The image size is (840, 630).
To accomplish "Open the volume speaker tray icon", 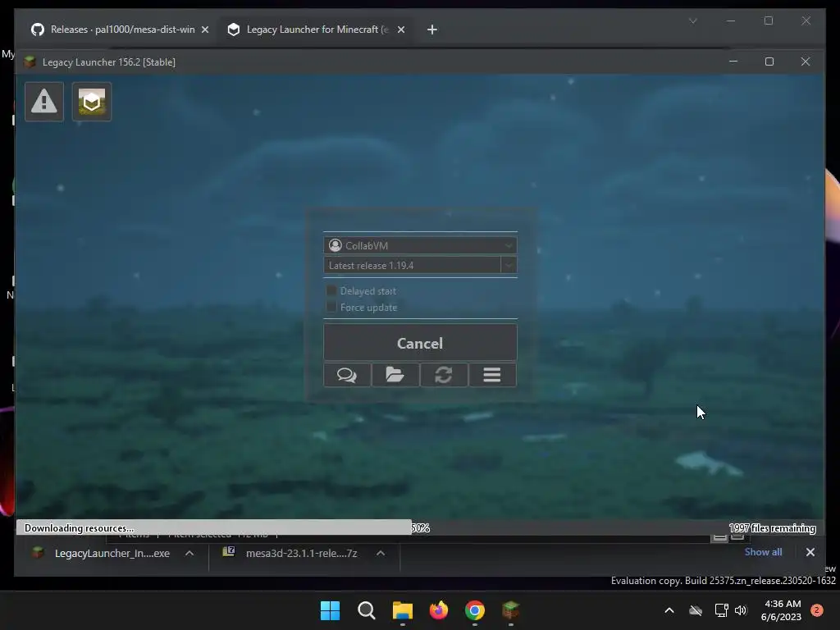I will coord(741,610).
